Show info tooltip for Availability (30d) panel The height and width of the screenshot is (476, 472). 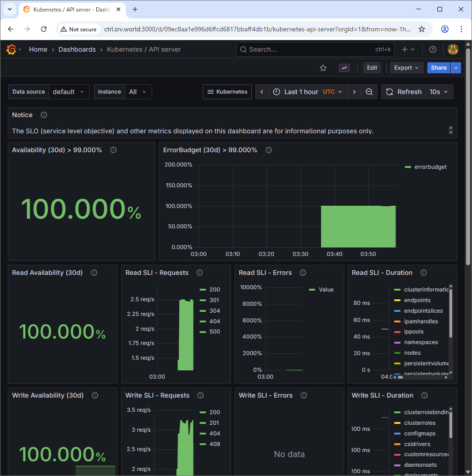113,150
